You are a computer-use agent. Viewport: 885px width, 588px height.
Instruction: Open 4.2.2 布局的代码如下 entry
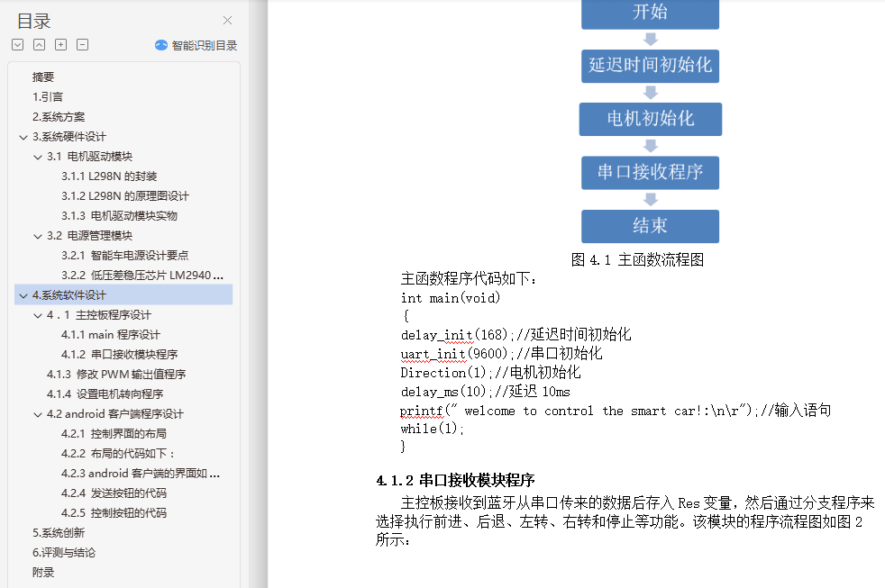tap(117, 453)
